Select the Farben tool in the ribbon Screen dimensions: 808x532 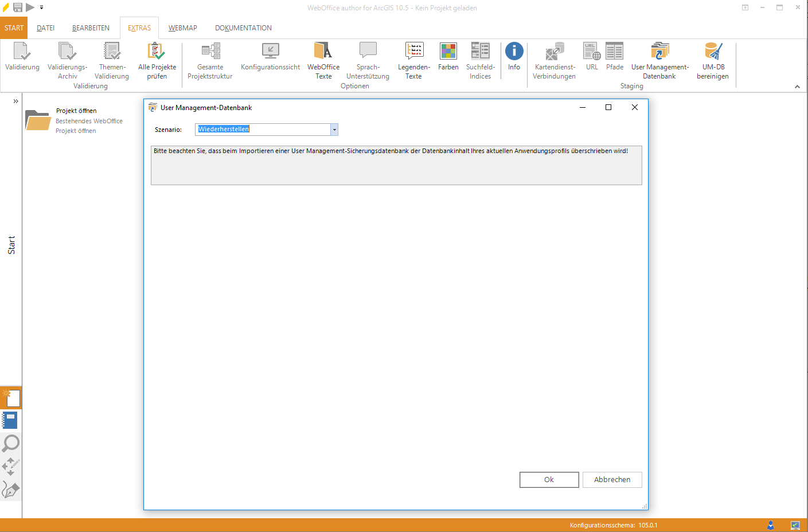click(448, 57)
